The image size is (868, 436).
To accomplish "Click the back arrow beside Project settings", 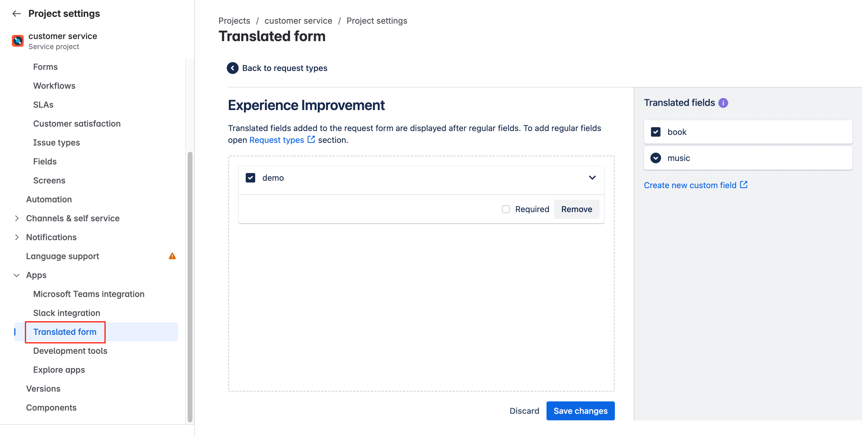I will tap(17, 14).
